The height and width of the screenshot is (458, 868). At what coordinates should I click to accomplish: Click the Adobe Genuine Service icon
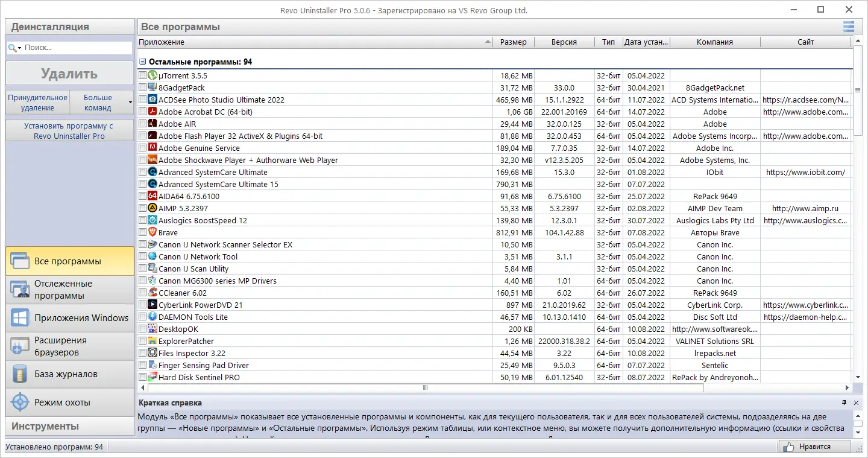coord(153,148)
